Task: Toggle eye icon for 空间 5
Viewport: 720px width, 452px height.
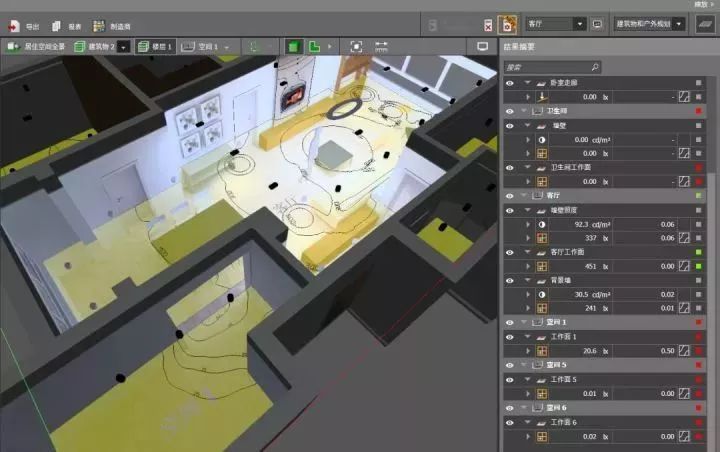Action: coord(510,365)
